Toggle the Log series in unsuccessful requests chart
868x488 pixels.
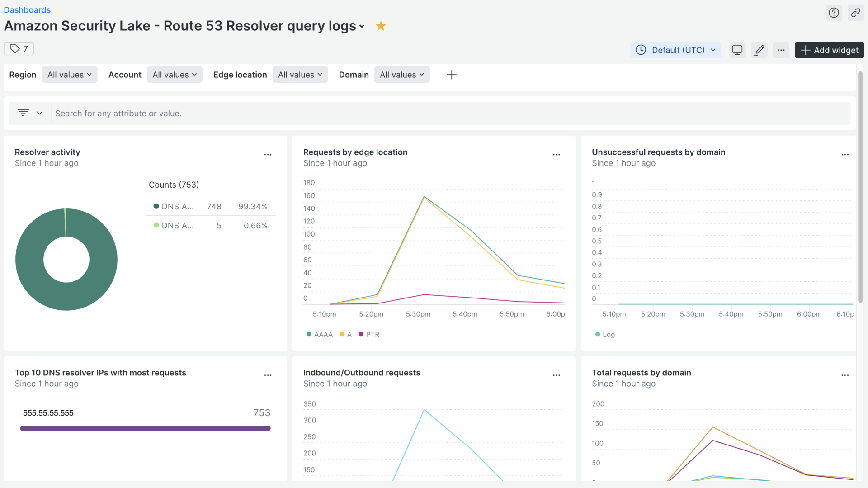coord(605,334)
